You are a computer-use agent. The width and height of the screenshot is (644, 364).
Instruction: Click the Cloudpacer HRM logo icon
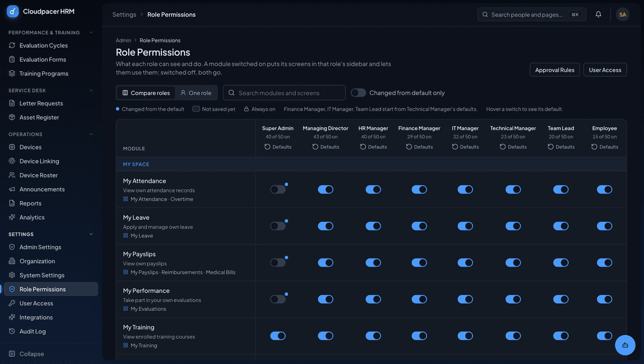pos(12,11)
